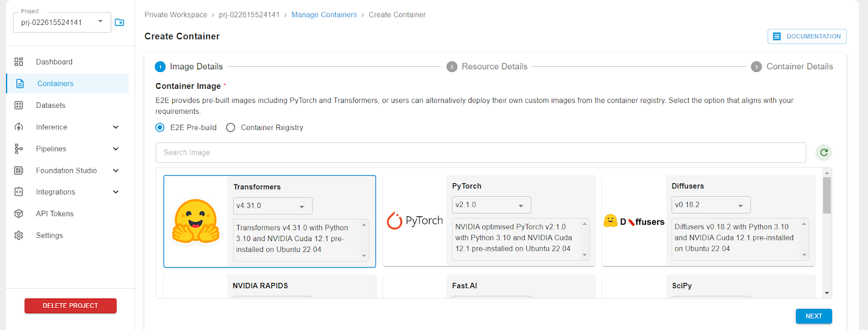
Task: Click the DOCUMENTATION button
Action: (807, 36)
